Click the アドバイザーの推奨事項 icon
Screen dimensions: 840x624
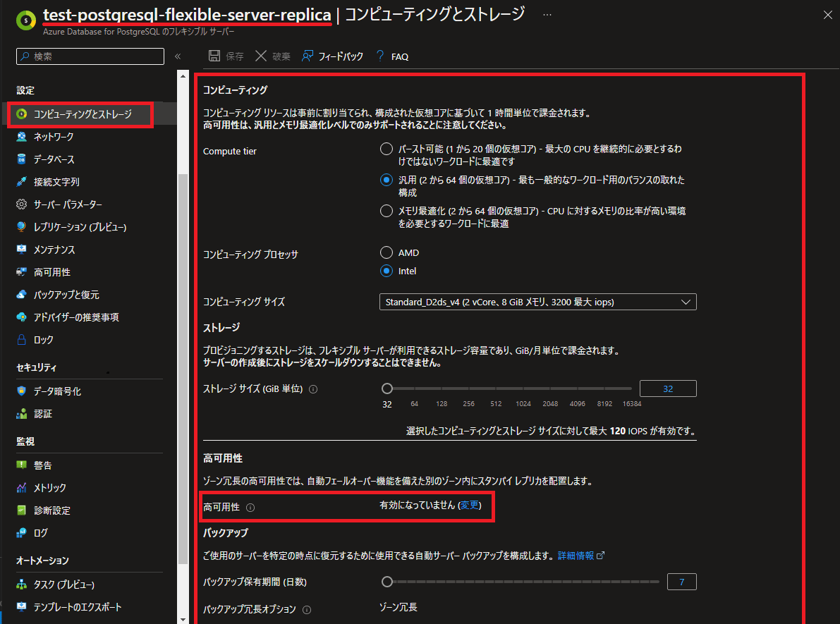point(21,317)
